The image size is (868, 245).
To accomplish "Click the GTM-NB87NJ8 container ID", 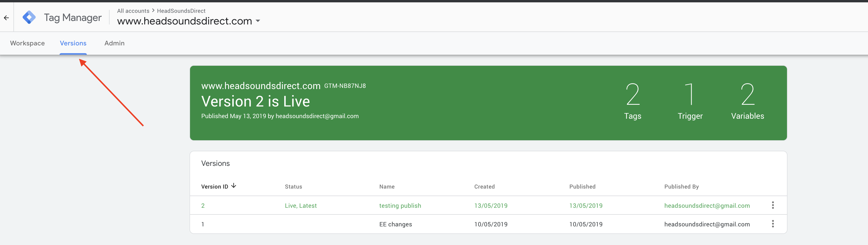I will coord(345,86).
